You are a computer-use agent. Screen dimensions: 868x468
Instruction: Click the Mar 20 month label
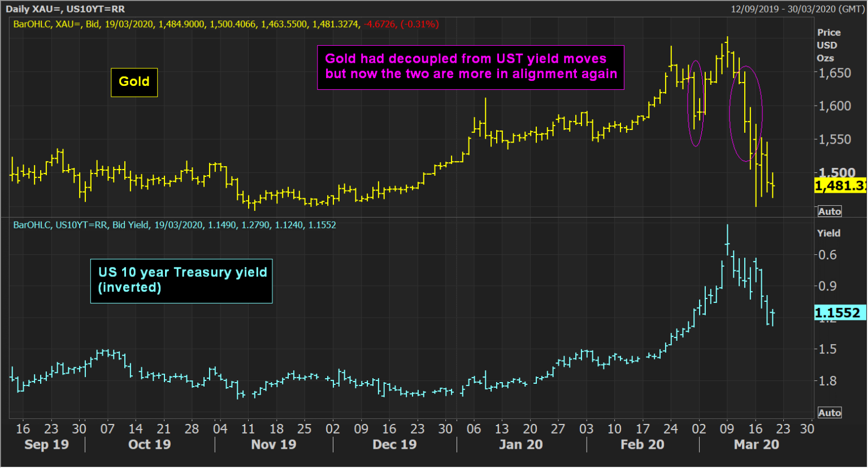click(x=756, y=445)
